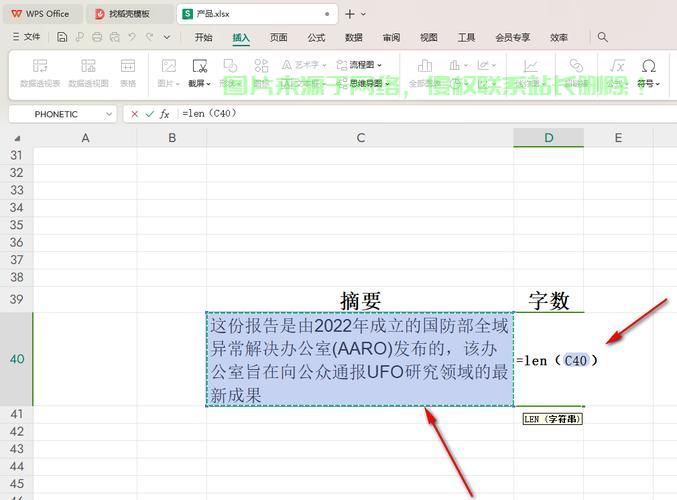Confirm formula with the green checkmark
The width and height of the screenshot is (677, 500).
pos(150,114)
